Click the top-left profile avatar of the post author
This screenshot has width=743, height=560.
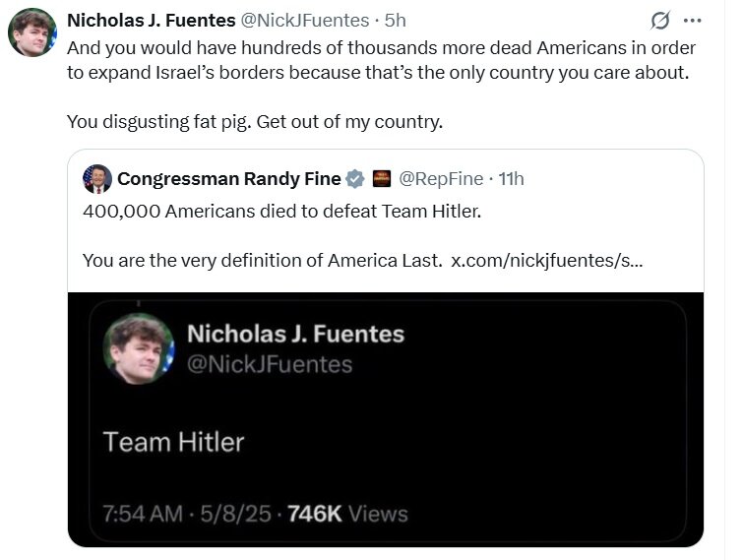[32, 32]
